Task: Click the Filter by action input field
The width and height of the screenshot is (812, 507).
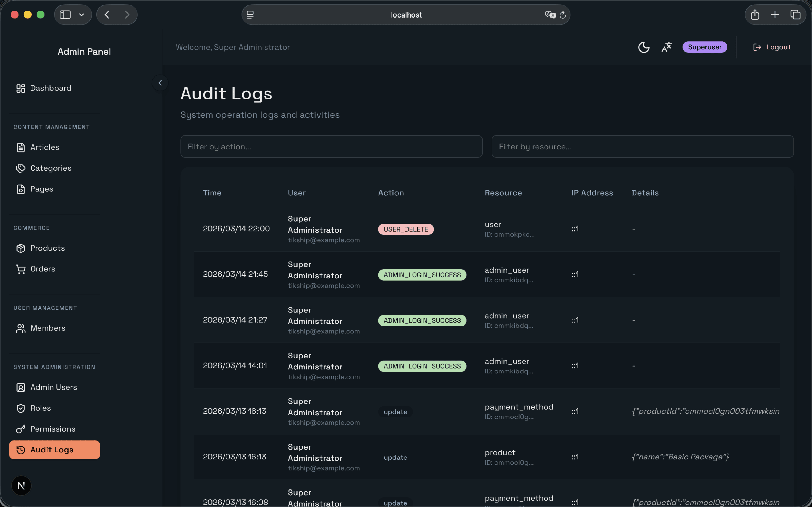Action: pyautogui.click(x=331, y=147)
